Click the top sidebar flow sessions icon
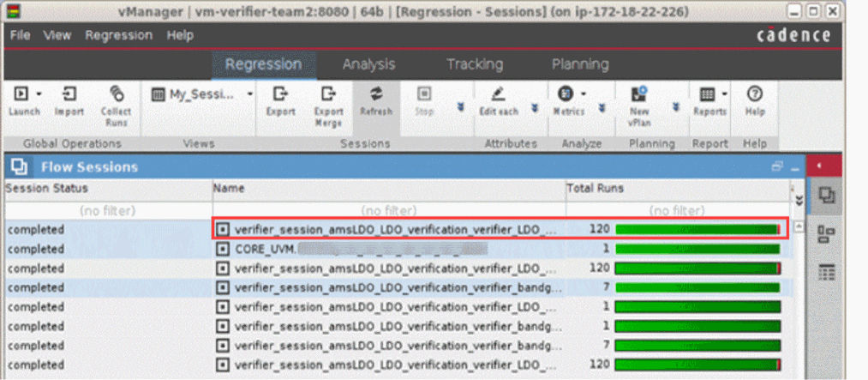 827,196
